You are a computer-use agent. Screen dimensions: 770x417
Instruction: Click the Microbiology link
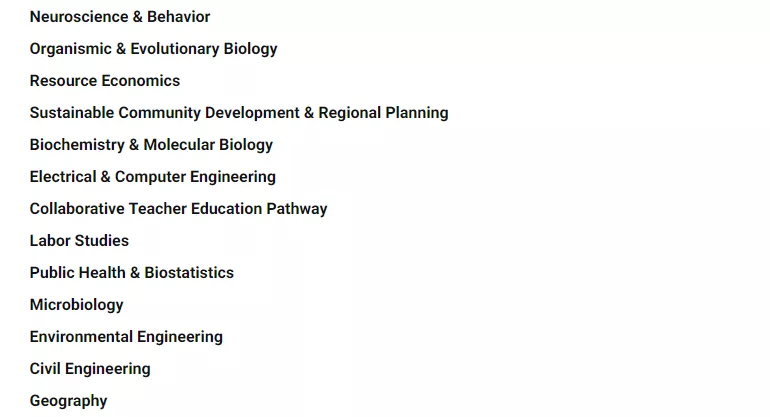76,305
